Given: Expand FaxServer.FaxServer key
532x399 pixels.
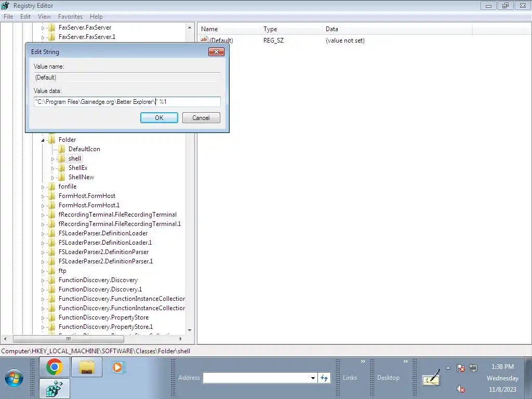Looking at the screenshot, I should (43, 28).
